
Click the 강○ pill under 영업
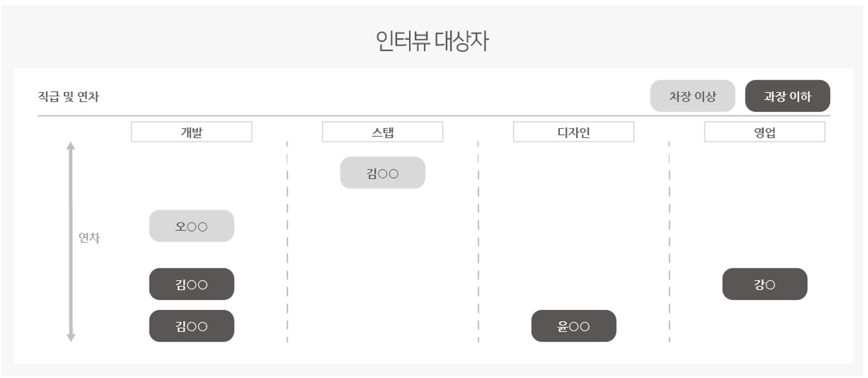(x=765, y=284)
